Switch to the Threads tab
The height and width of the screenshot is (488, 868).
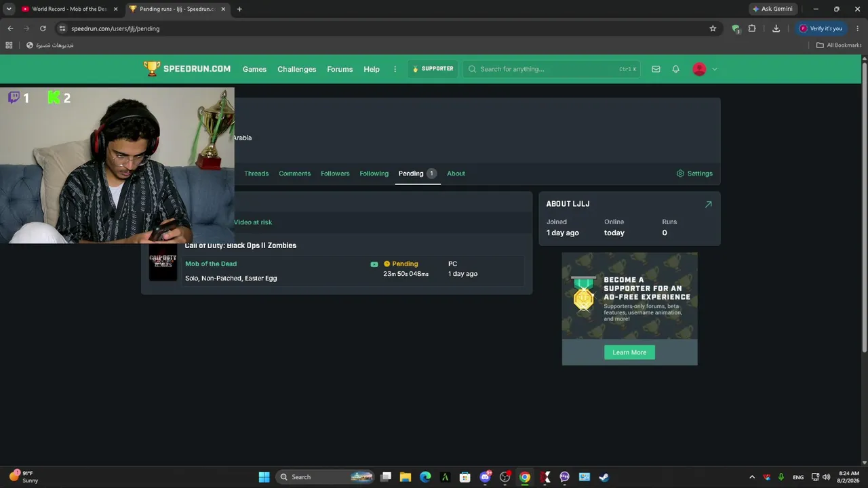(x=256, y=174)
